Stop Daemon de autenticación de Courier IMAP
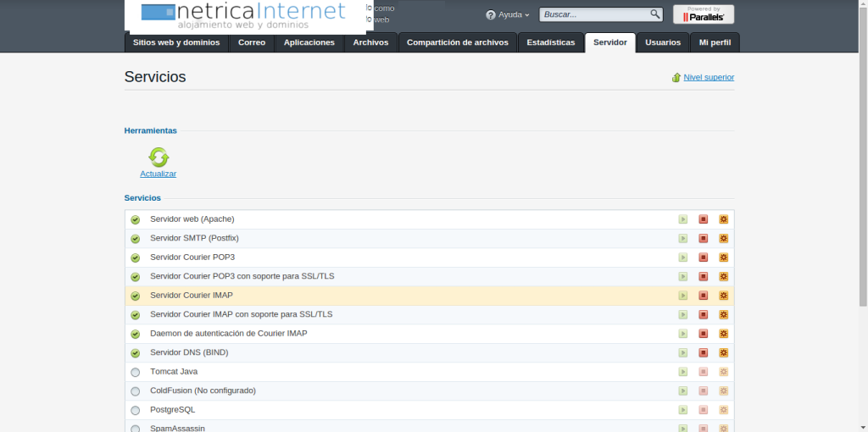 (x=703, y=334)
